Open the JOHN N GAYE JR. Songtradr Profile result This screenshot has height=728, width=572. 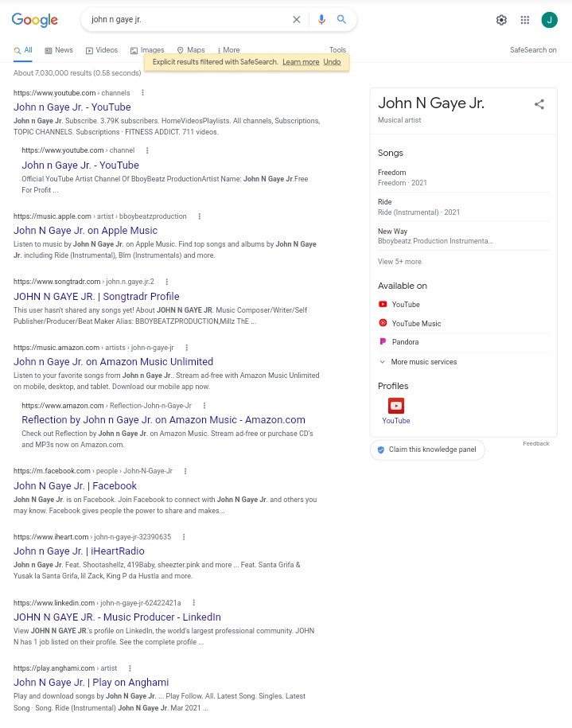(x=96, y=296)
